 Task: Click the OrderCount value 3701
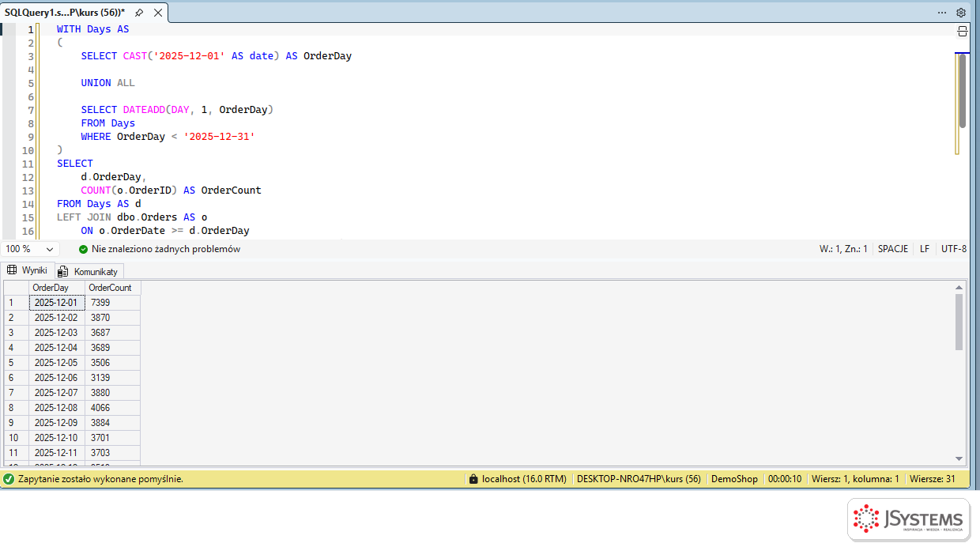tap(112, 438)
